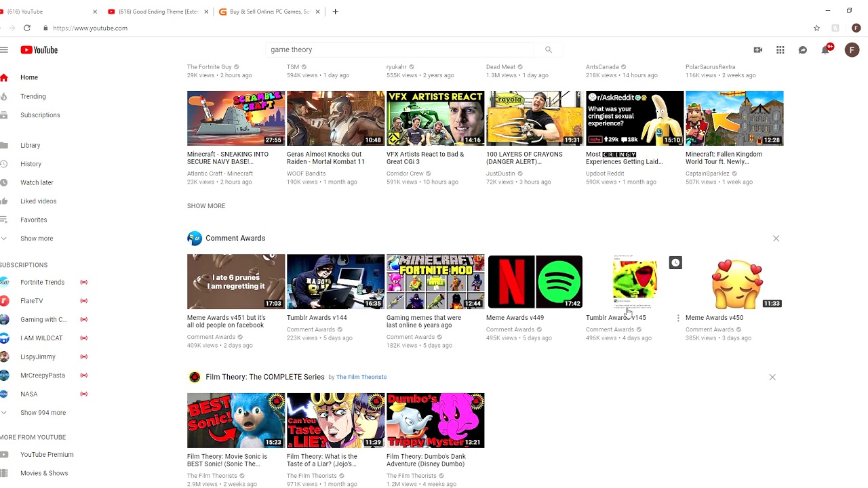868x488 pixels.
Task: Click the Corridor Crew channel name
Action: tap(405, 174)
